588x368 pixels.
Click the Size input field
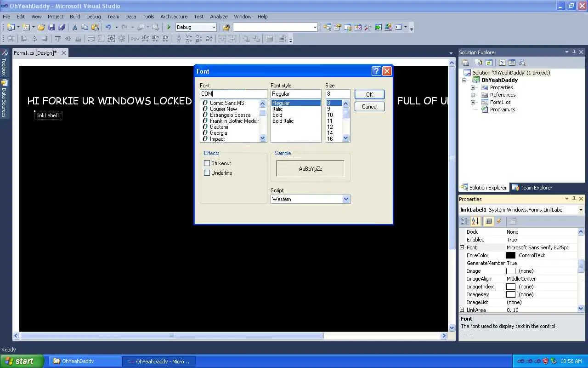point(338,94)
